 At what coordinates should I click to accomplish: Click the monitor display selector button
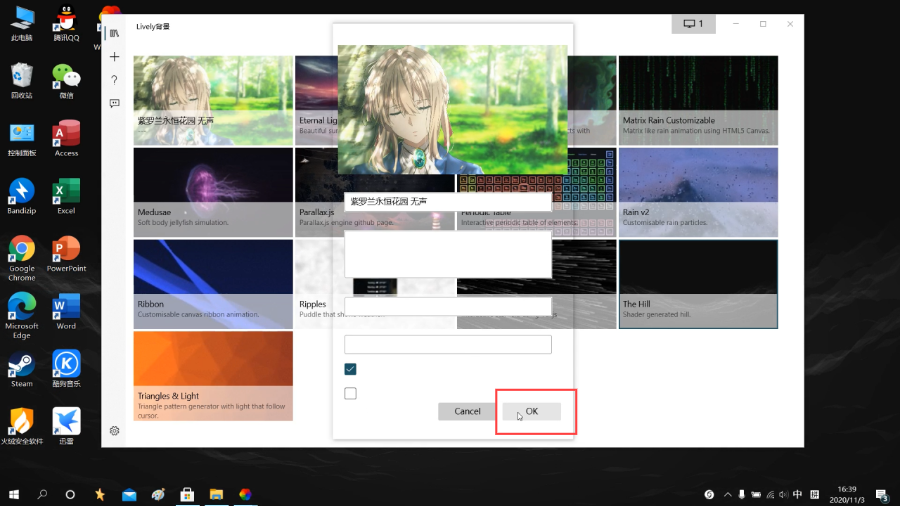(x=693, y=24)
